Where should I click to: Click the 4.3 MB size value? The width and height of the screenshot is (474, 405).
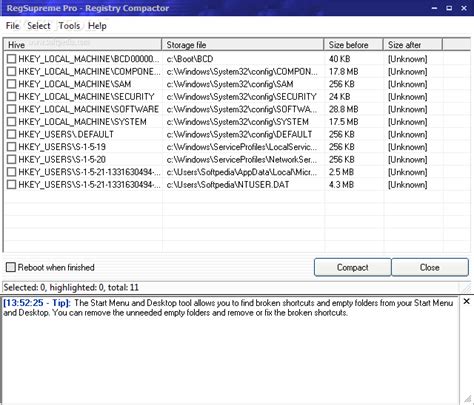341,184
